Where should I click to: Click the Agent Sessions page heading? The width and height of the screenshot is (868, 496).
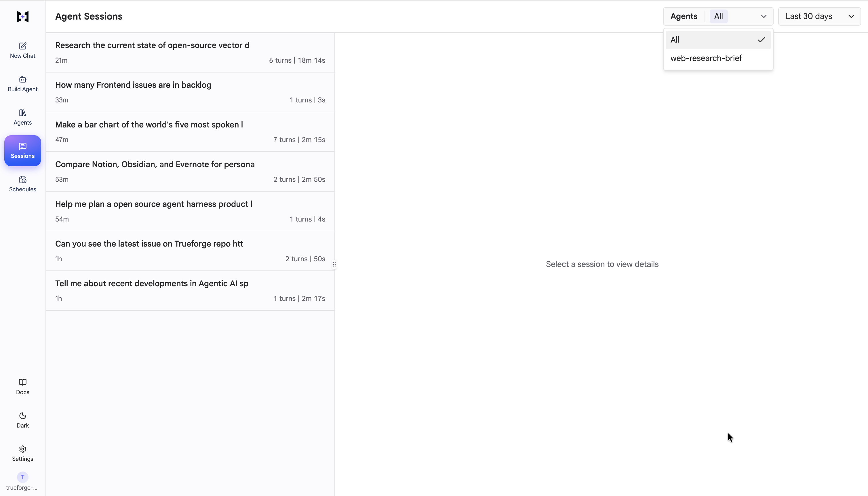89,16
